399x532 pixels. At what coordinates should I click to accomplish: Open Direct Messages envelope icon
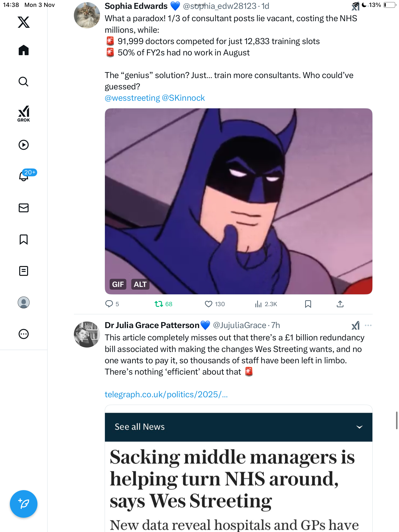[24, 208]
